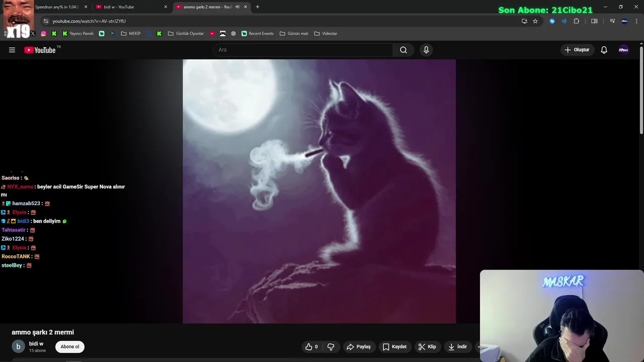Image resolution: width=644 pixels, height=362 pixels.
Task: Open the X bookmark
Action: 33,34
